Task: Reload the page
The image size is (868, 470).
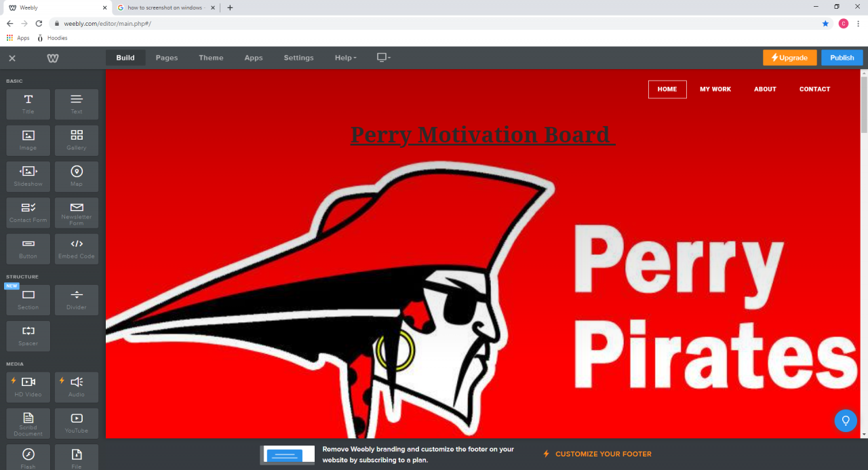Action: point(39,23)
